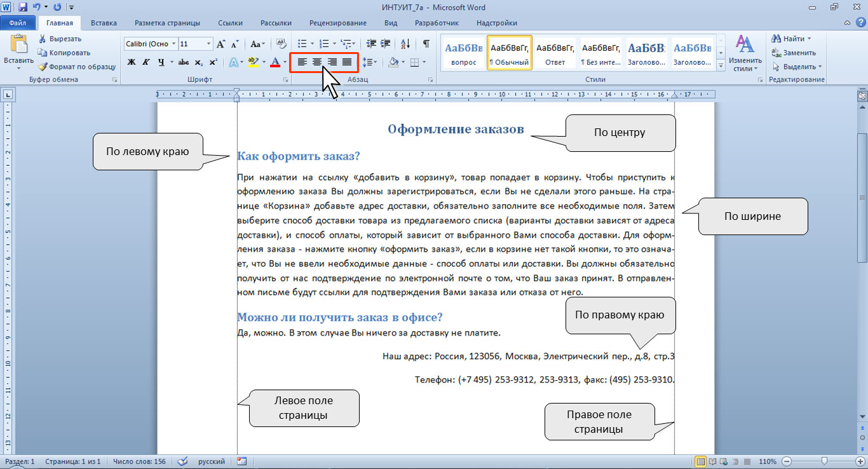Switch to Full Screen Reading view in status bar
Viewport: 868px width, 469px height.
tap(712, 461)
